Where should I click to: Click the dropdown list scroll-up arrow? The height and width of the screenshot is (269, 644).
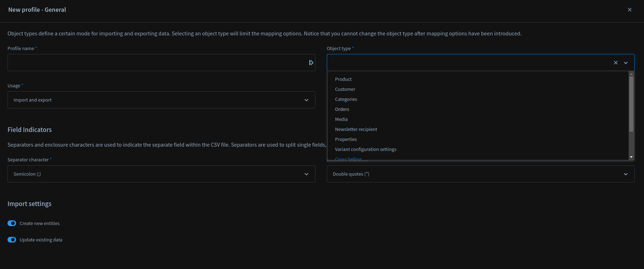tap(631, 74)
